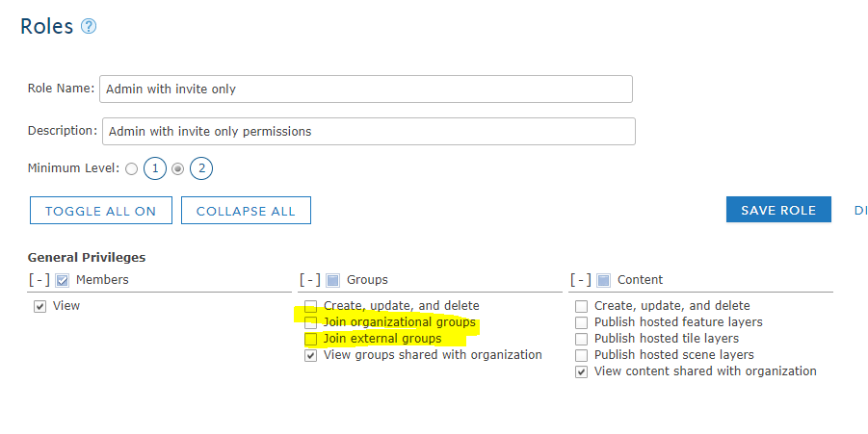Open the Roles help icon

coord(89,27)
